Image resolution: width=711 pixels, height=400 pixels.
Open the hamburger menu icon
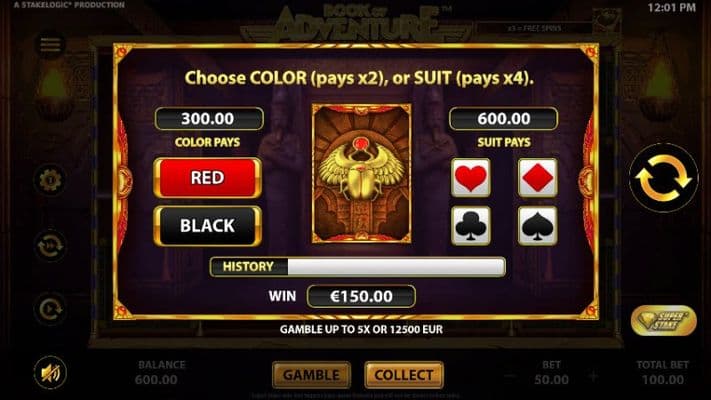(50, 45)
